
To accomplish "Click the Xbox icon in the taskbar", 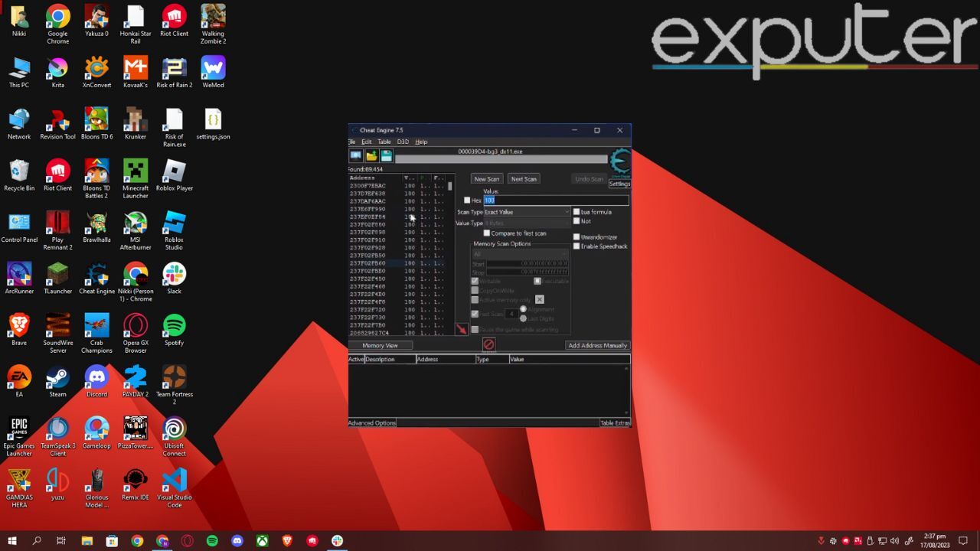I will 262,541.
